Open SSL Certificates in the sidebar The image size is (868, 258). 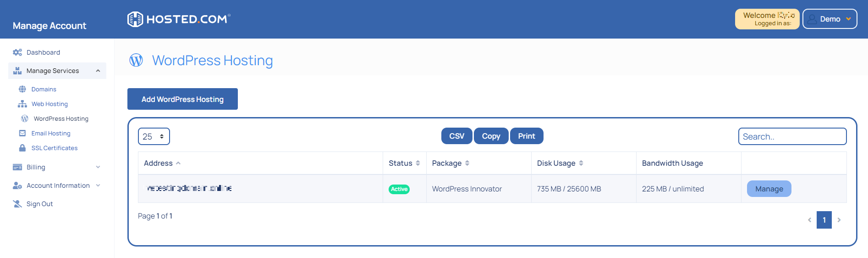coord(55,148)
